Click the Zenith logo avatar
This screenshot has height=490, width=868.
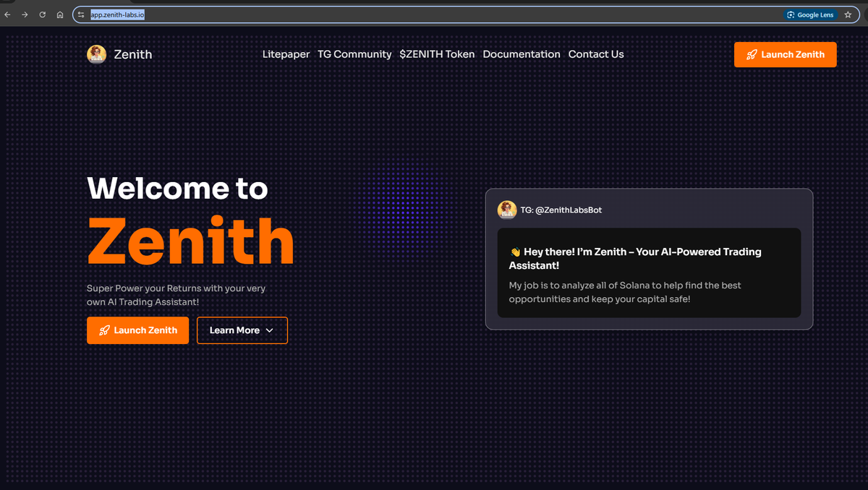click(x=96, y=54)
